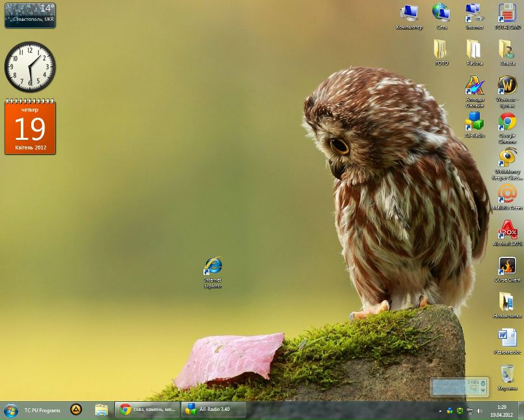Launch the Alcohol 120% shortcut
Screen dimensions: 524x420
coord(507,230)
